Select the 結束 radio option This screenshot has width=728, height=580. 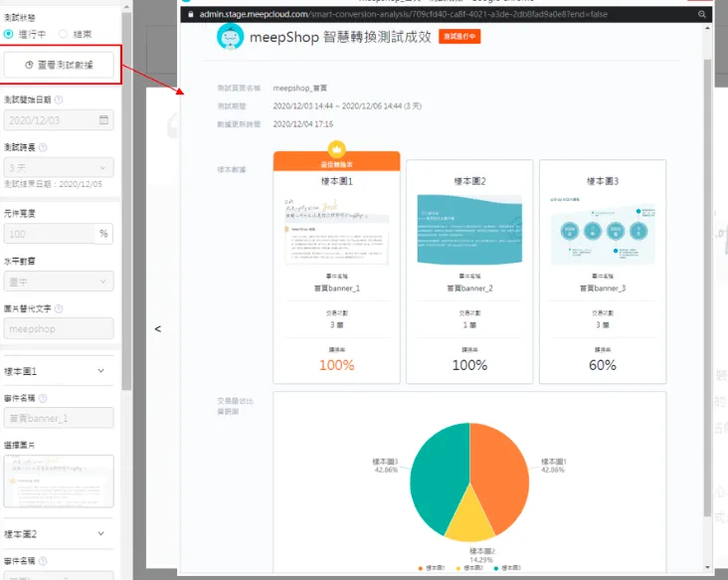63,34
